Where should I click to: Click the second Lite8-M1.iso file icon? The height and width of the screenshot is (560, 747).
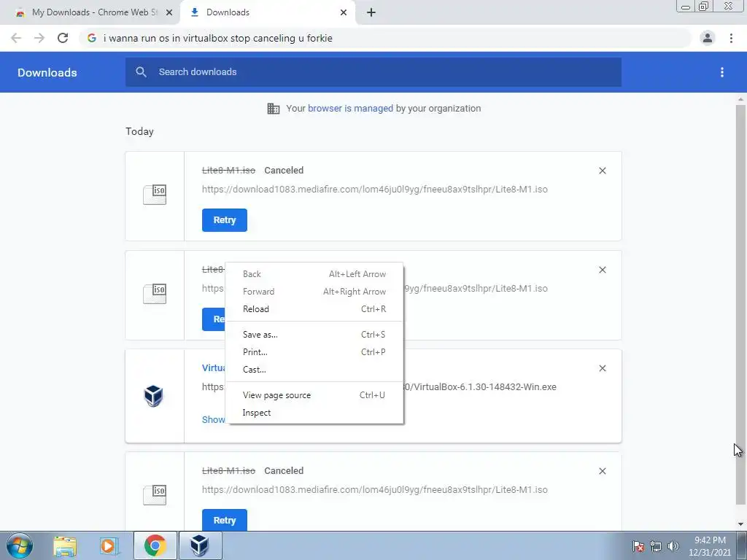pyautogui.click(x=155, y=294)
